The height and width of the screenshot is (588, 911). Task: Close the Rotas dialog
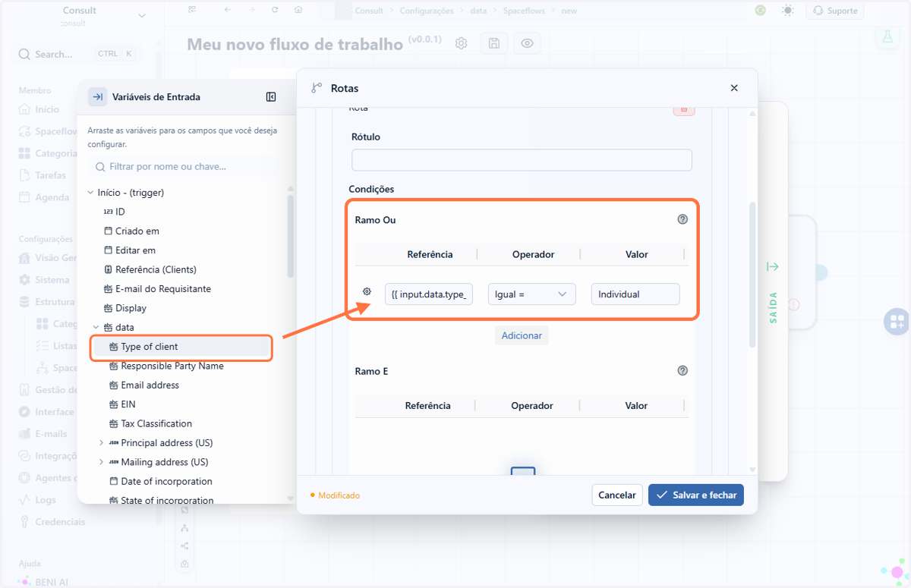(x=734, y=88)
